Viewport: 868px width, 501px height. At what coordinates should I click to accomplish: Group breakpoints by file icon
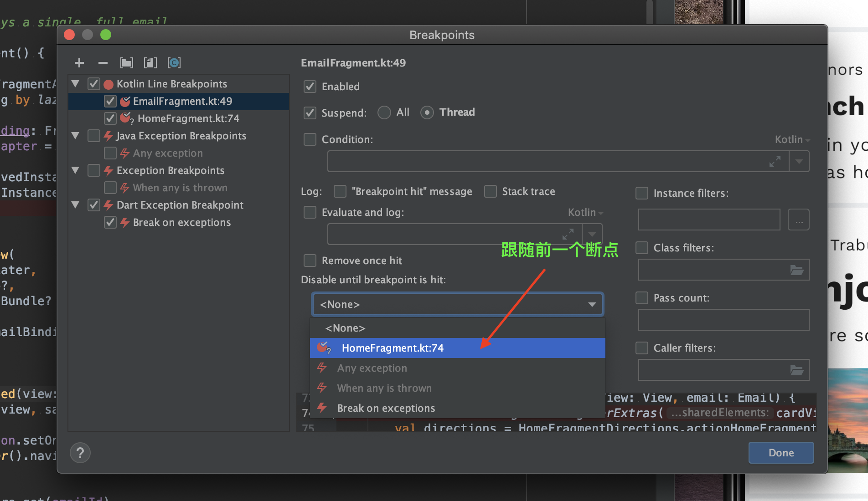(x=150, y=63)
